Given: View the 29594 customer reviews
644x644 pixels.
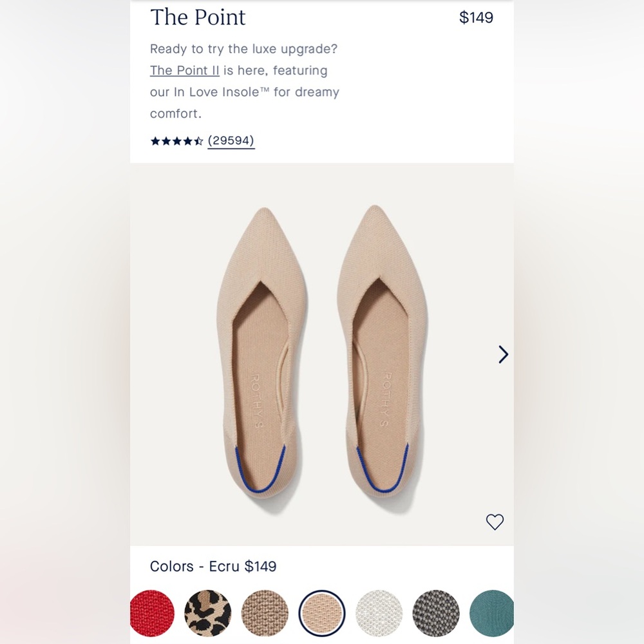Looking at the screenshot, I should click(231, 140).
